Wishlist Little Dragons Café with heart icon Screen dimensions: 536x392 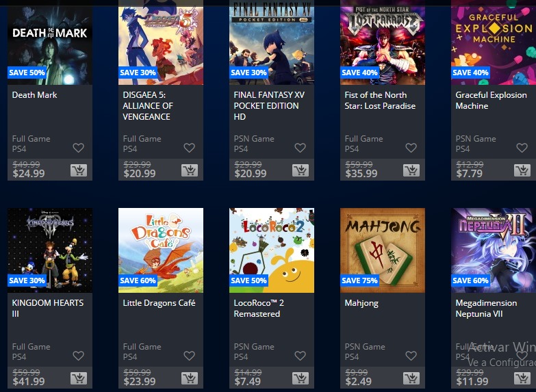tap(189, 356)
